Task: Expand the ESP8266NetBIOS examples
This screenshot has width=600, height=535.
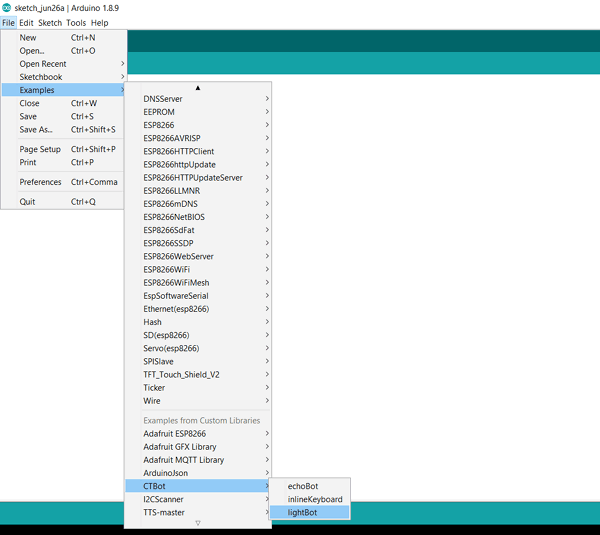Action: (198, 217)
